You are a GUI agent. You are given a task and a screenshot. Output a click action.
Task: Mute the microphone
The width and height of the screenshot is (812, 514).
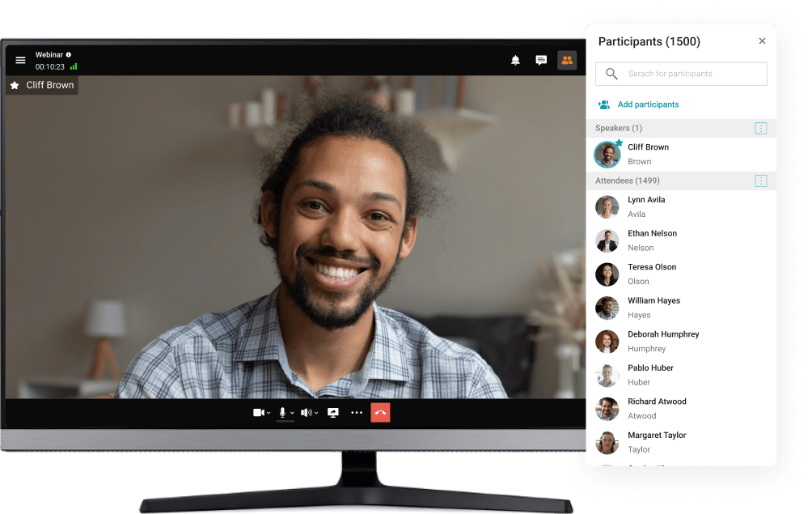(282, 413)
